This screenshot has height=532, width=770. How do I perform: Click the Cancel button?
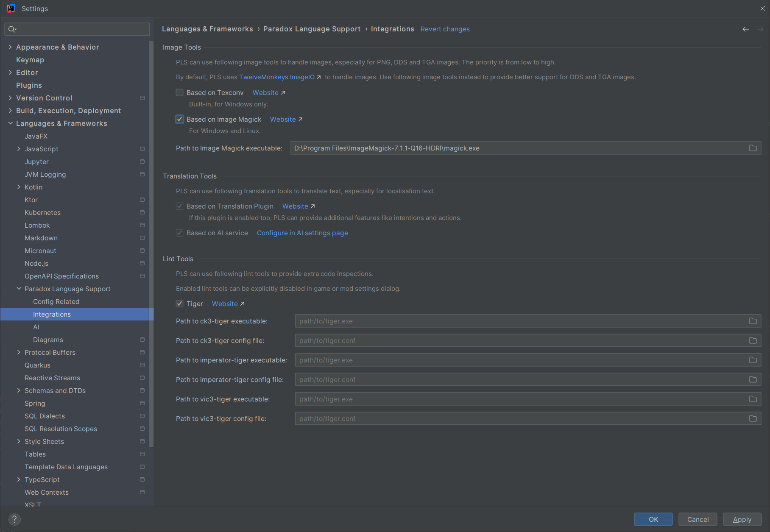point(697,519)
